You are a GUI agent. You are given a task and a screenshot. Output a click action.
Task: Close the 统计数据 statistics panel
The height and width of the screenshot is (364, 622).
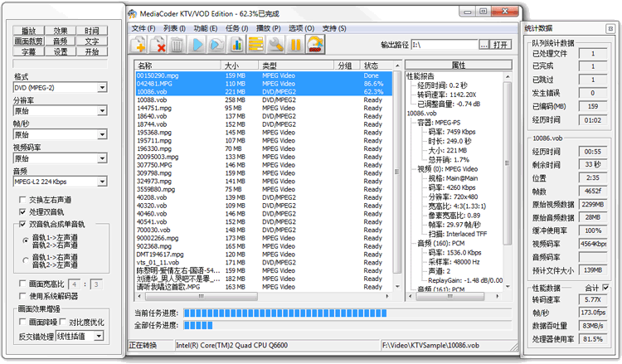click(x=610, y=28)
